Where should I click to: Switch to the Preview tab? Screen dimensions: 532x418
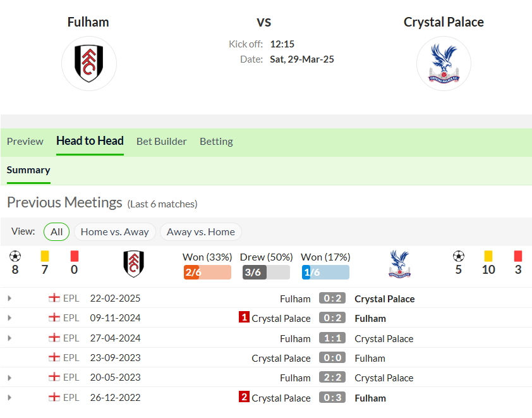(25, 142)
